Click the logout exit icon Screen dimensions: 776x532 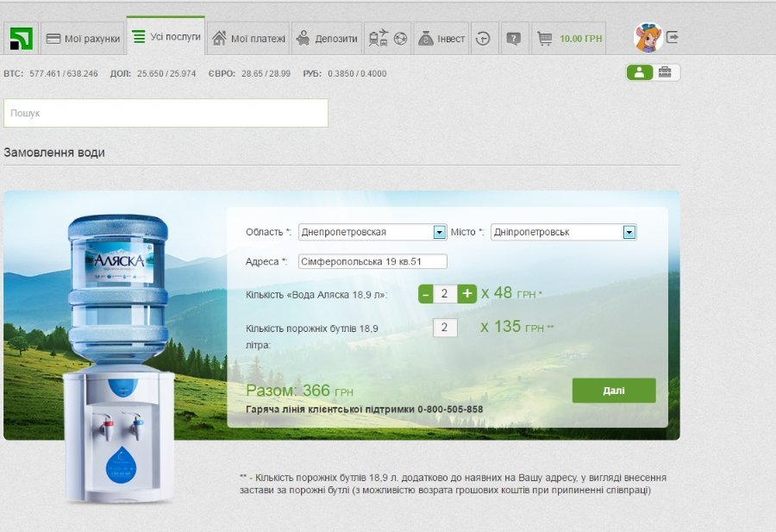coord(673,38)
